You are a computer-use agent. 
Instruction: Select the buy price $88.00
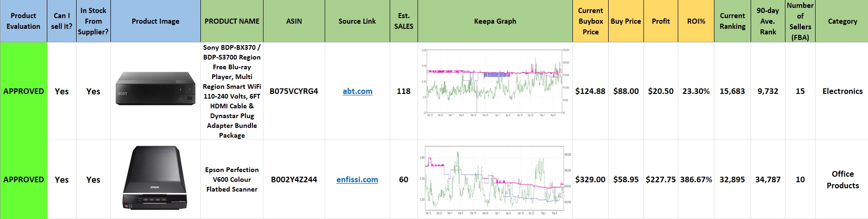pyautogui.click(x=626, y=91)
